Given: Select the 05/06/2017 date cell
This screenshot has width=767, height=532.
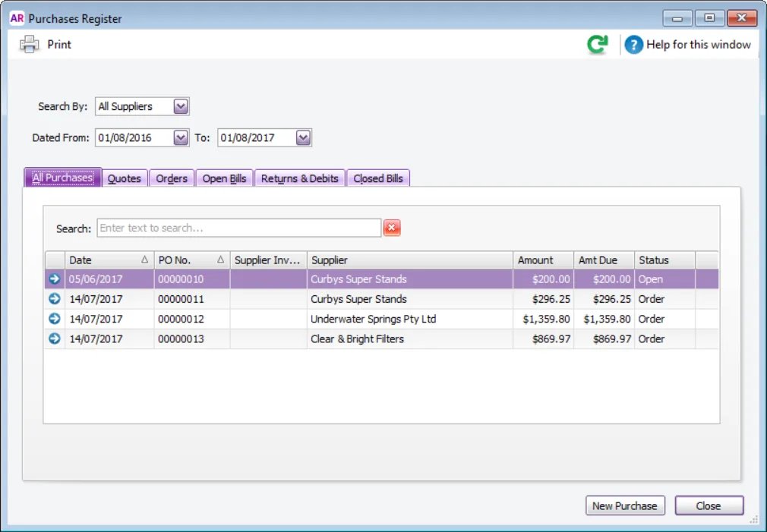Looking at the screenshot, I should [109, 279].
